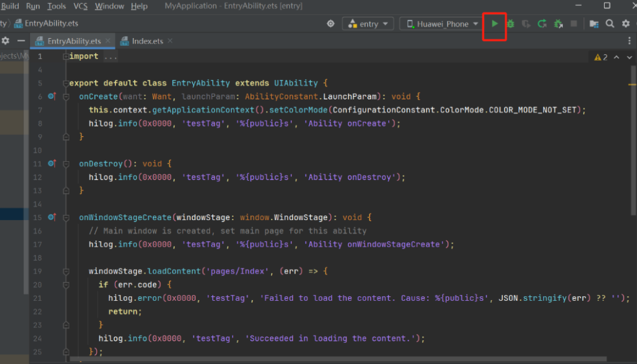Click 'pages/Index' string in loadContent call
Viewport: 637px width, 364px height.
pos(238,271)
